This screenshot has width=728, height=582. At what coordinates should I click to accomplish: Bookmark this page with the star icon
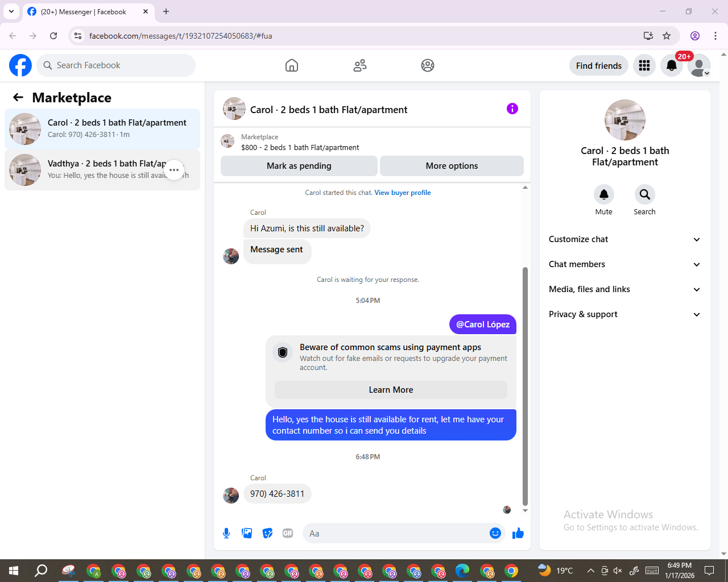pos(667,36)
